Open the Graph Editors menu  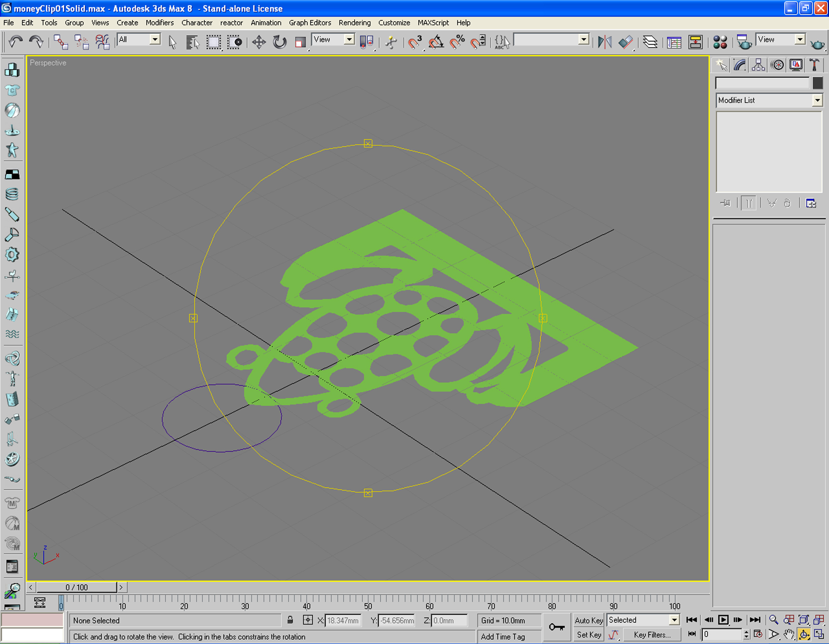pos(310,23)
